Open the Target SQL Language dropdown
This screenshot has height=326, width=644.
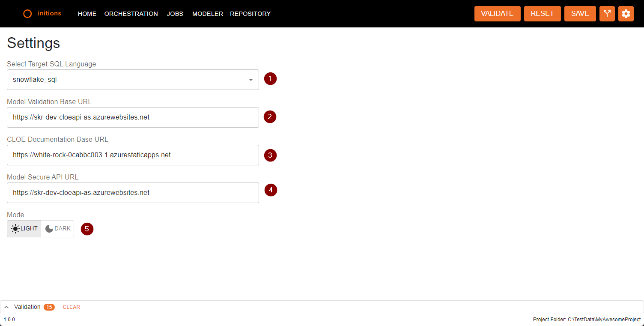point(133,80)
